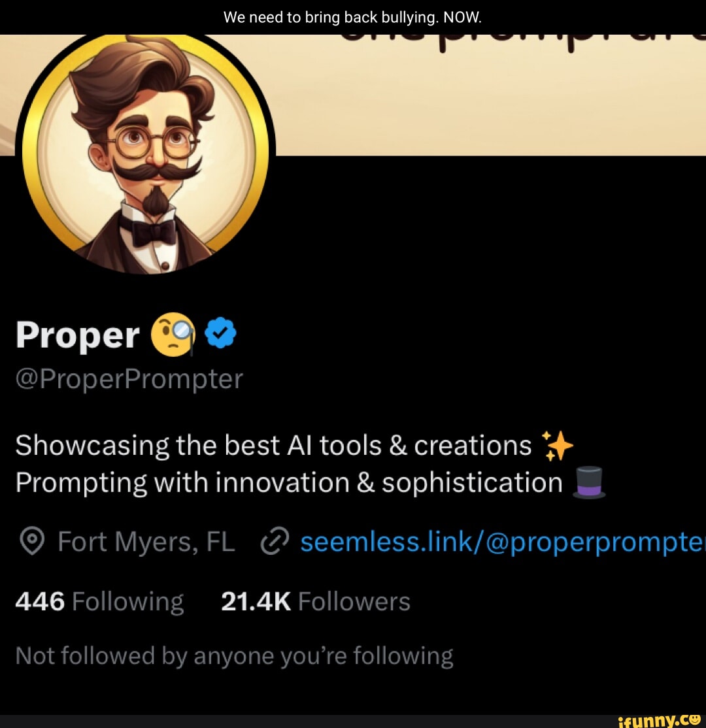This screenshot has height=728, width=706.
Task: Click the sparkles emoji in the bio
Action: click(558, 446)
